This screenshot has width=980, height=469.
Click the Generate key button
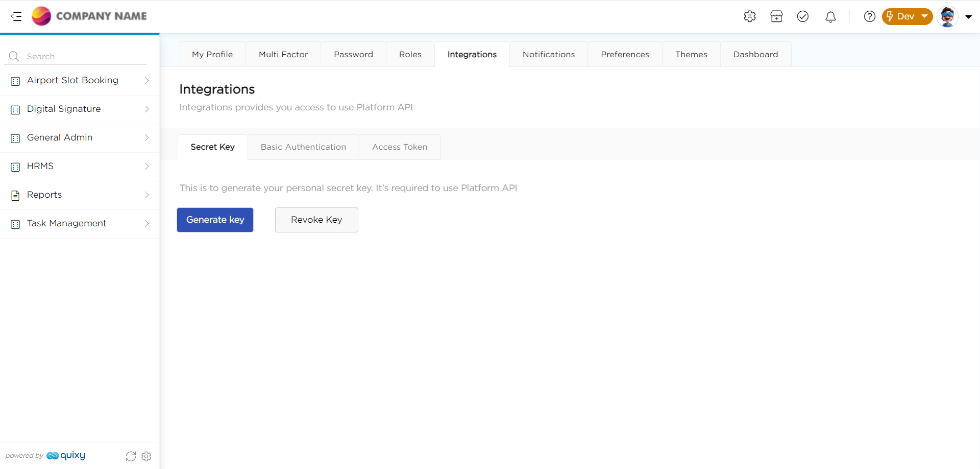click(x=215, y=220)
